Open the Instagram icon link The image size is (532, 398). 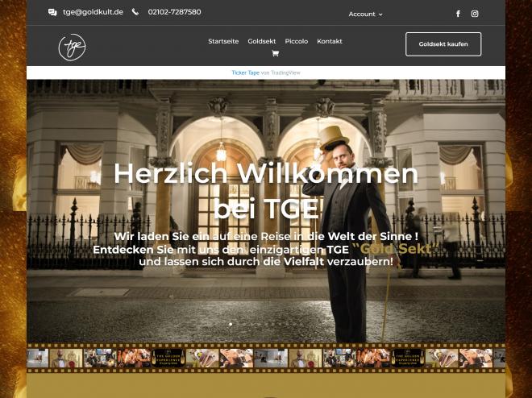point(475,14)
